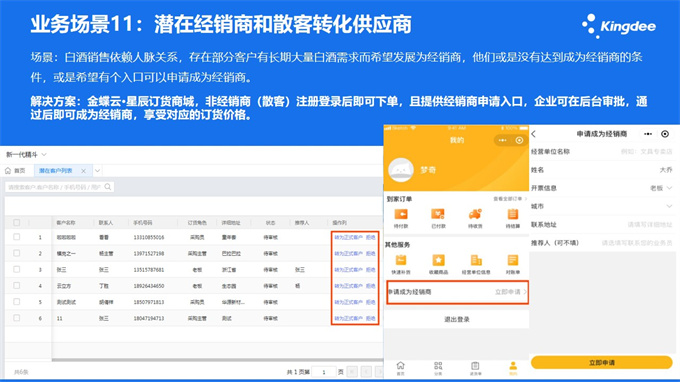Click 转为正式客户 for phone 13310855016
This screenshot has width=680, height=382.
(x=348, y=238)
